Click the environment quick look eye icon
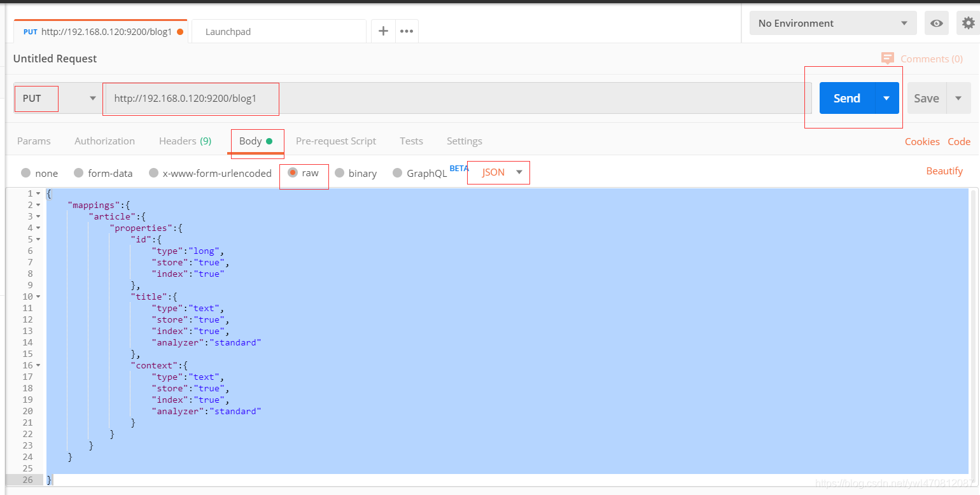The height and width of the screenshot is (495, 980). coord(936,24)
